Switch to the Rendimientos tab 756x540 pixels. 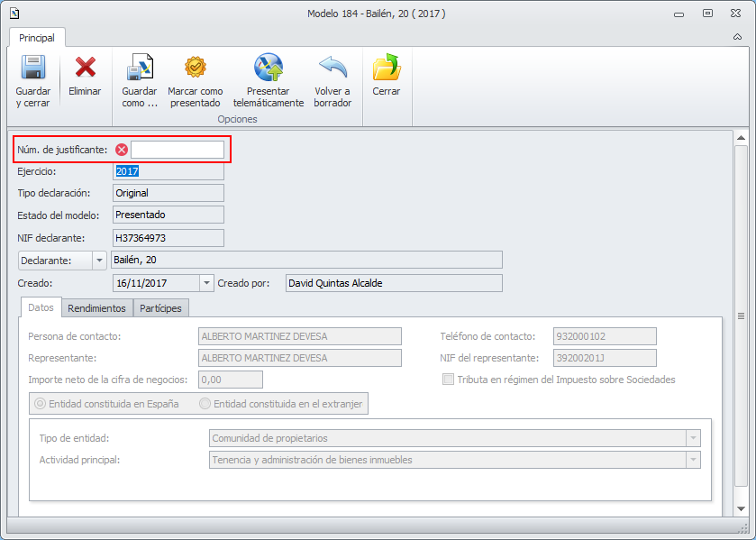pos(96,308)
